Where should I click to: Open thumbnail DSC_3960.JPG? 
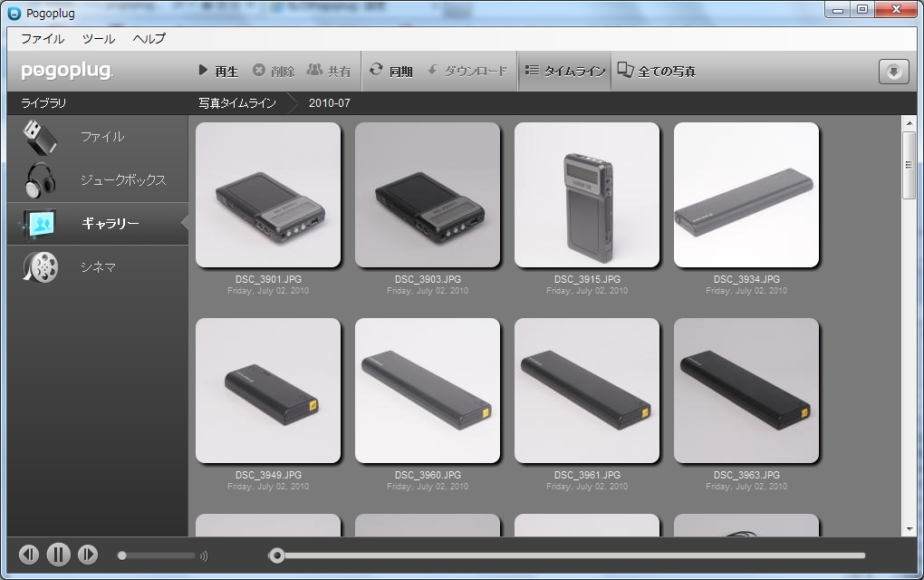(x=428, y=391)
